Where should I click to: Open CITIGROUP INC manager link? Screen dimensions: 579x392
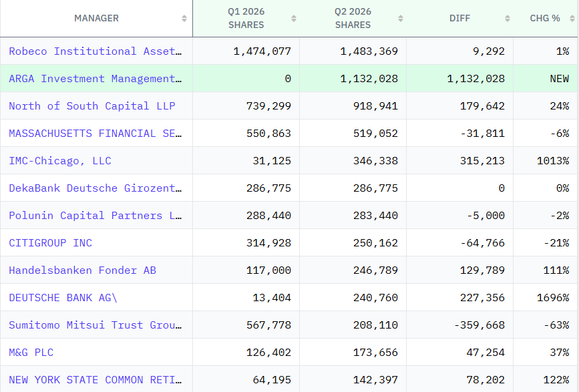[50, 243]
